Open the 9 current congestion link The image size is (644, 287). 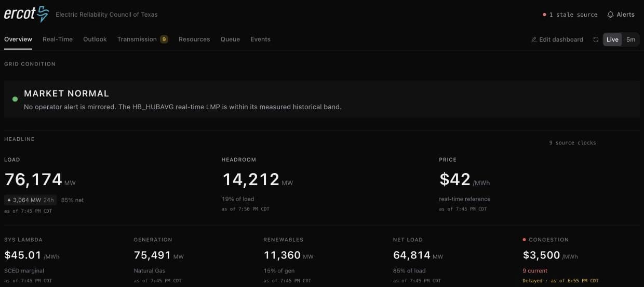(535, 271)
